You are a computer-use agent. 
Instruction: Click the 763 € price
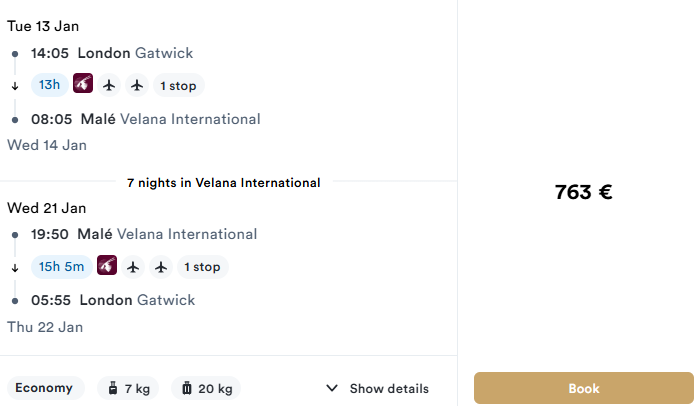[x=583, y=192]
